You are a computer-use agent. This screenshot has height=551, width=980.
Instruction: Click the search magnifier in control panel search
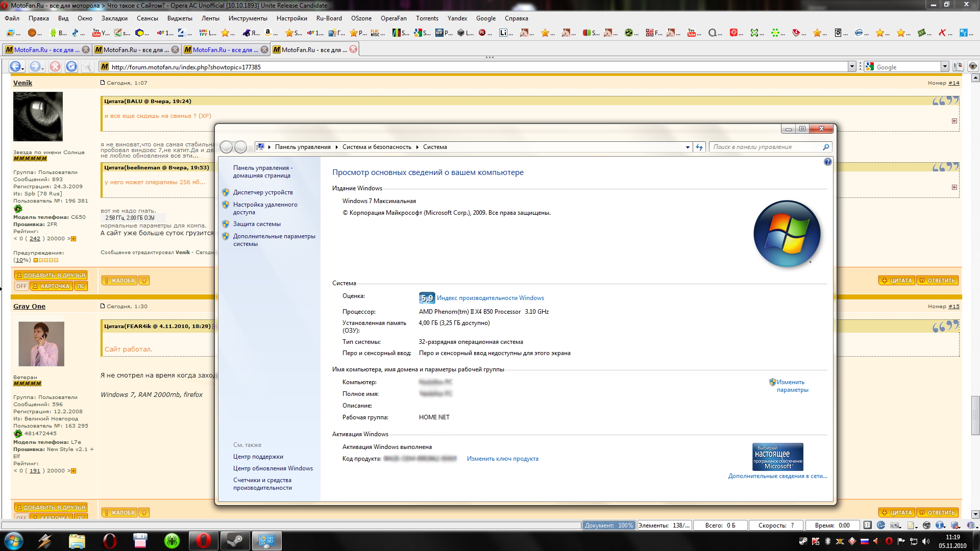point(826,147)
